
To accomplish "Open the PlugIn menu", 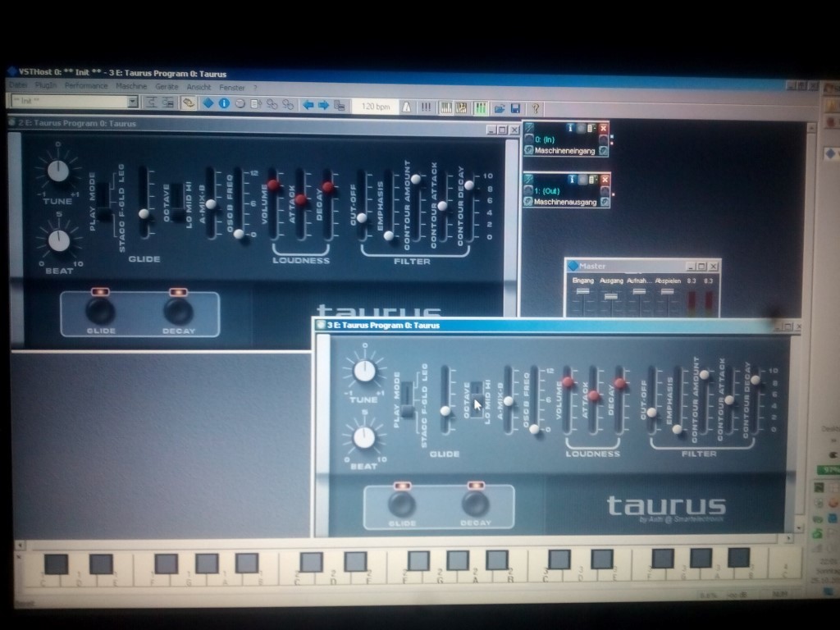I will coord(46,85).
